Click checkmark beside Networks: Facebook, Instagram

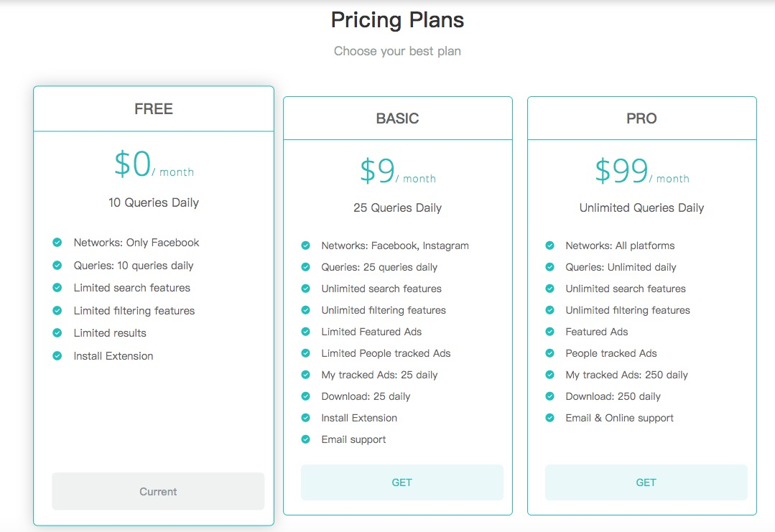[x=305, y=246]
